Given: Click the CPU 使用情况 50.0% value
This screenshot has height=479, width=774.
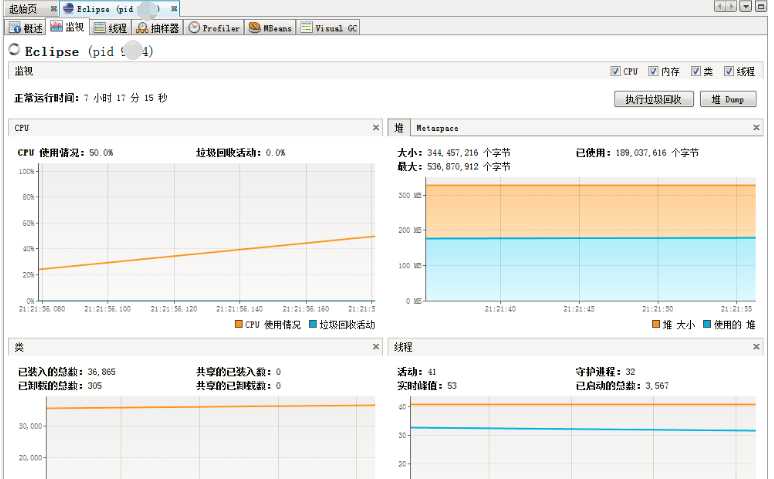Looking at the screenshot, I should pyautogui.click(x=101, y=153).
